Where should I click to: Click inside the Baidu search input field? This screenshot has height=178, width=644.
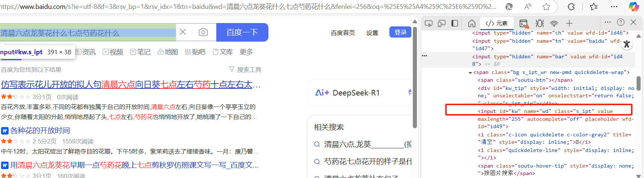coord(88,32)
